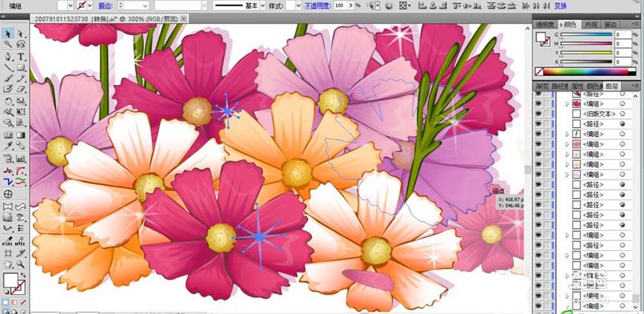Open the color panel flyout menu
The width and height of the screenshot is (644, 314).
[x=635, y=24]
